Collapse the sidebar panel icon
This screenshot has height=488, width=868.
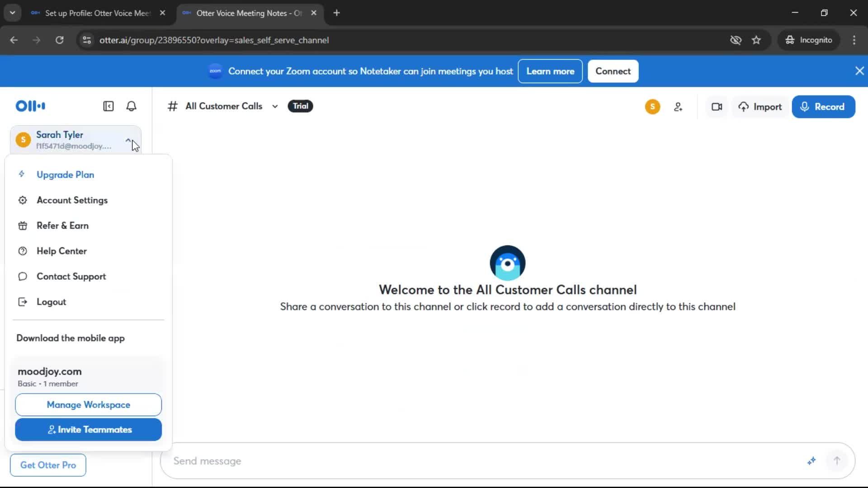(108, 106)
